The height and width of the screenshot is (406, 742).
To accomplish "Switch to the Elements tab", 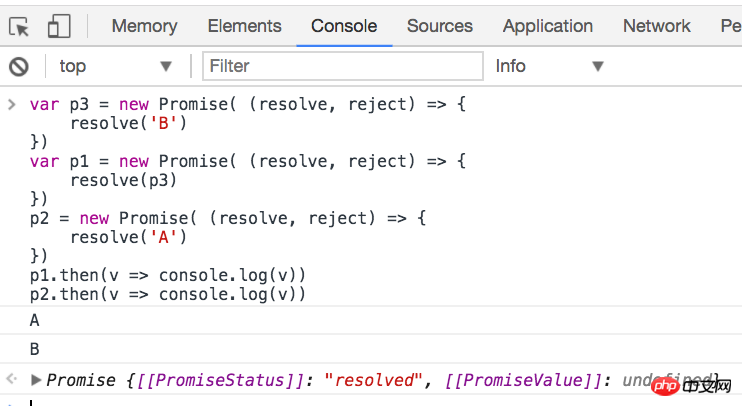I will coord(244,26).
